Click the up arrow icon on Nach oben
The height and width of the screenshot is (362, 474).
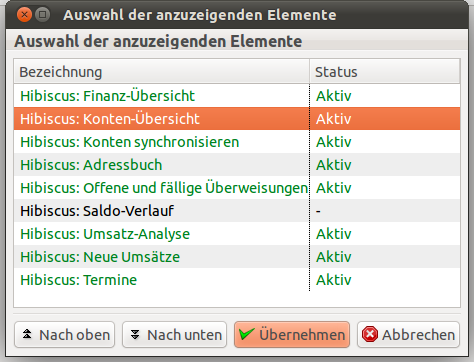27,334
